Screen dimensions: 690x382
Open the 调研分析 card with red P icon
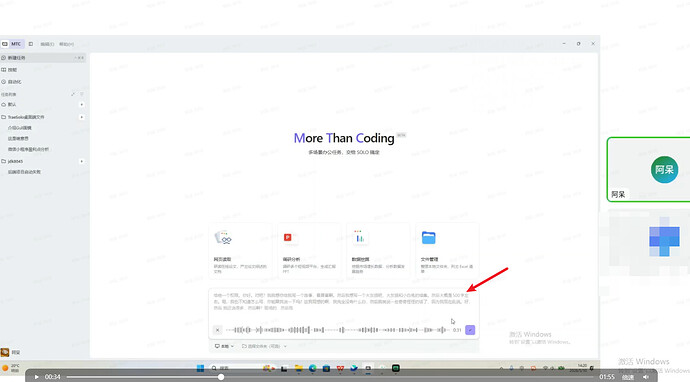[x=309, y=251]
